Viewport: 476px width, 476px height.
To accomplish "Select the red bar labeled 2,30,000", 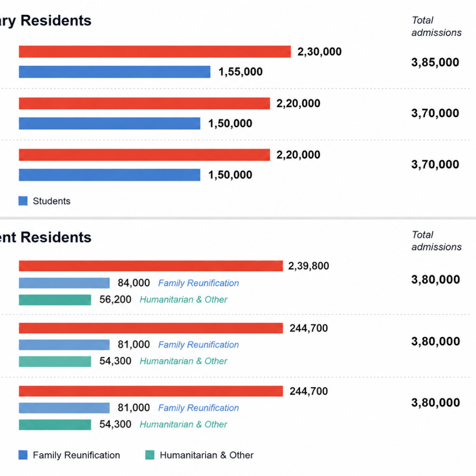I will 155,52.
